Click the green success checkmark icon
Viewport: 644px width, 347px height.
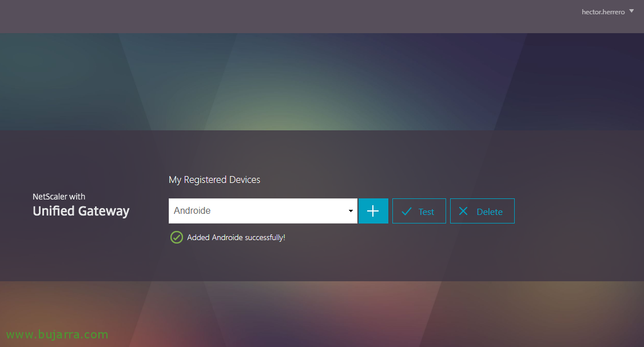pos(177,237)
